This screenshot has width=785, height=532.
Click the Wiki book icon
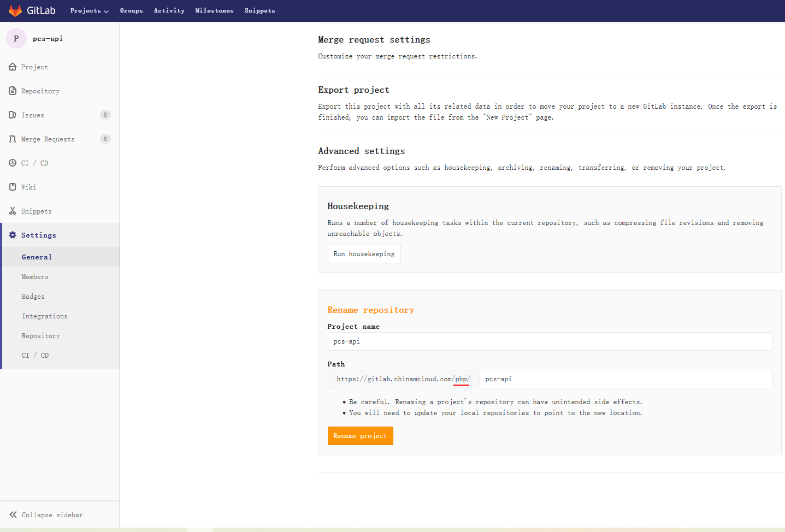pyautogui.click(x=13, y=187)
